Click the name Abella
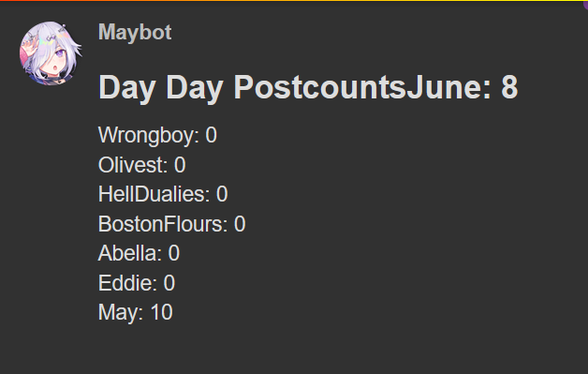 pyautogui.click(x=127, y=253)
